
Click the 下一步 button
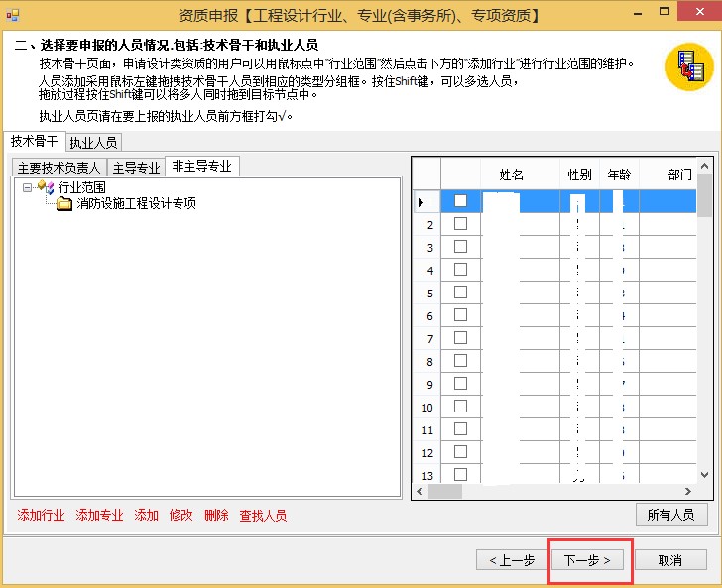tap(593, 560)
